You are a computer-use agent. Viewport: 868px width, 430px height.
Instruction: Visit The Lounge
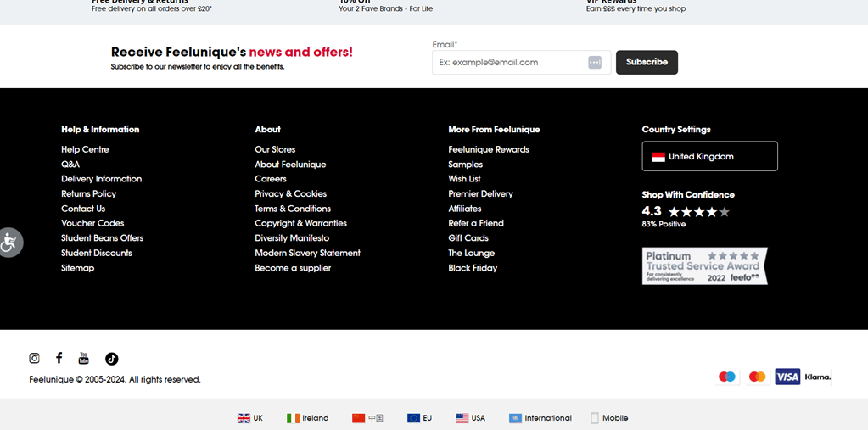472,253
